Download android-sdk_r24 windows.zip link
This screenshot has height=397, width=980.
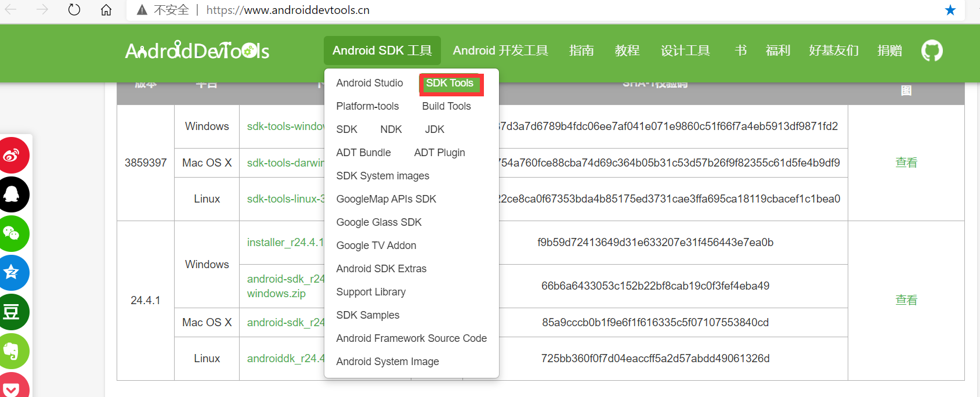click(x=285, y=286)
